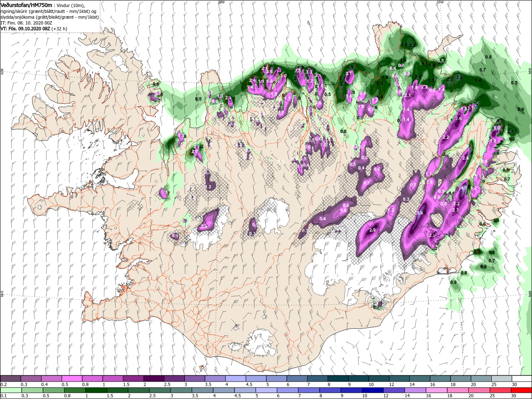Pick bottom-row rain swatch for 6–7 mm
Screen dimensions: 532x399
pyautogui.click(x=287, y=390)
